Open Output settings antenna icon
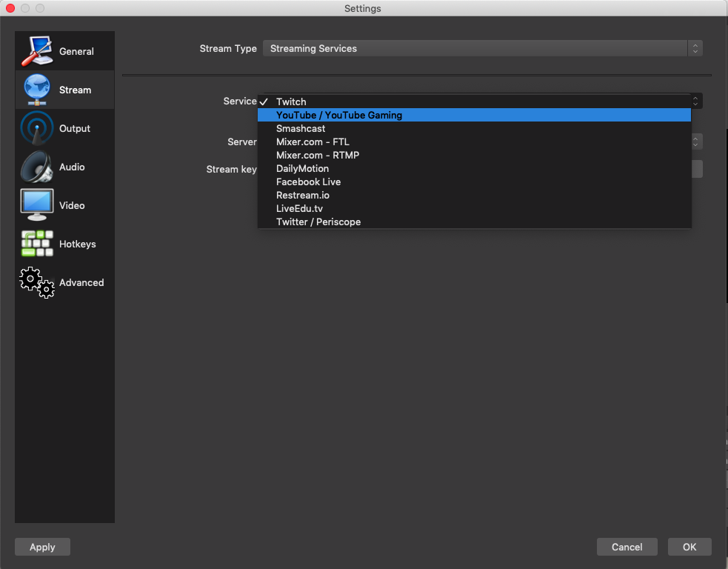 (x=37, y=128)
